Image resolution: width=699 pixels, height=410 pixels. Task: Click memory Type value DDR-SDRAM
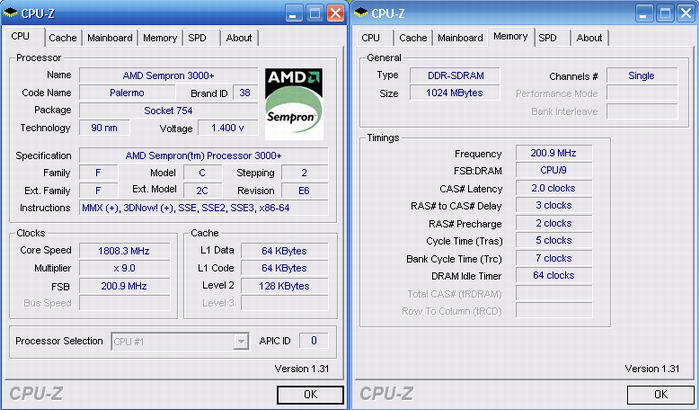(x=455, y=75)
